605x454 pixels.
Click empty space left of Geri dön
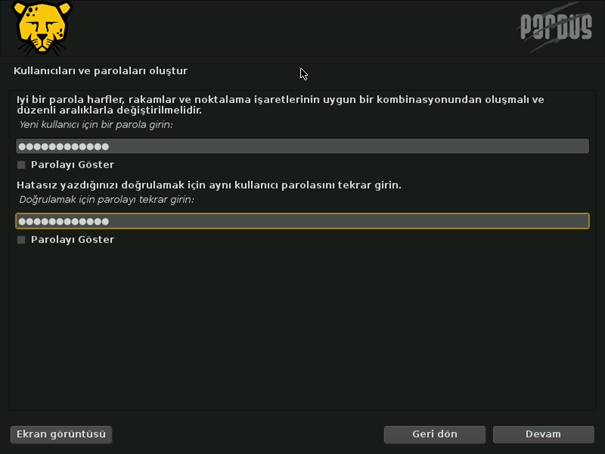250,434
